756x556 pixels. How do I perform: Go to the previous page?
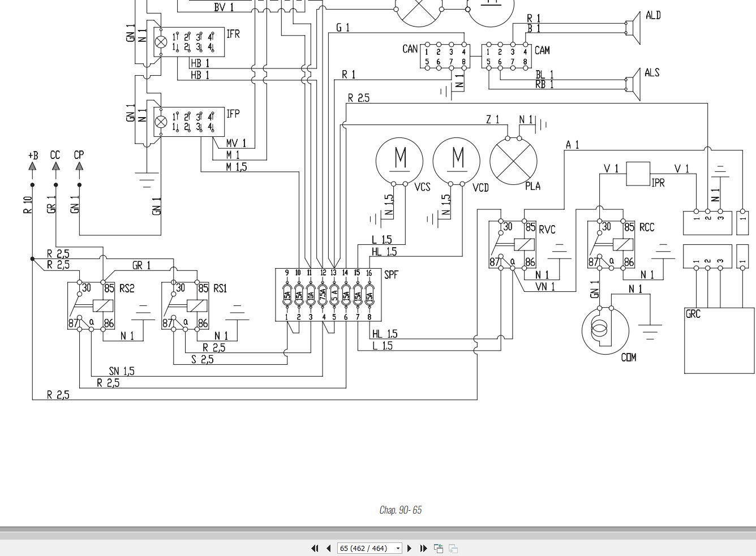[x=328, y=548]
